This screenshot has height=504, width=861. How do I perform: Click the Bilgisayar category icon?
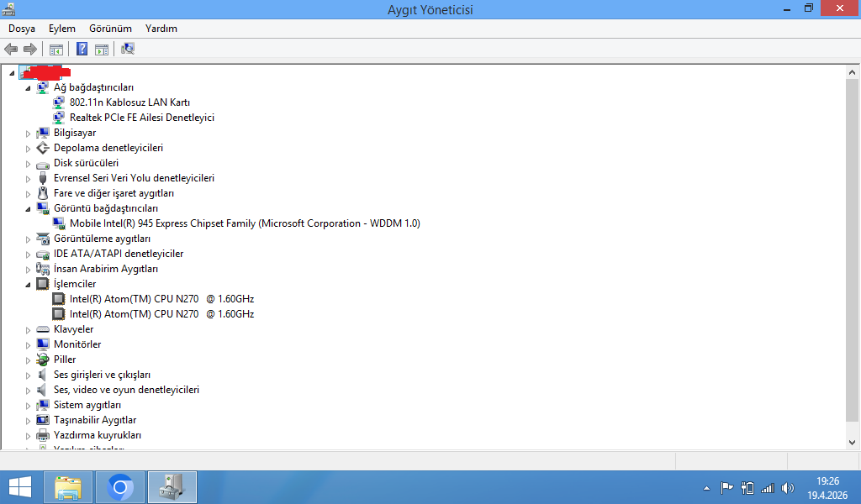pos(43,133)
